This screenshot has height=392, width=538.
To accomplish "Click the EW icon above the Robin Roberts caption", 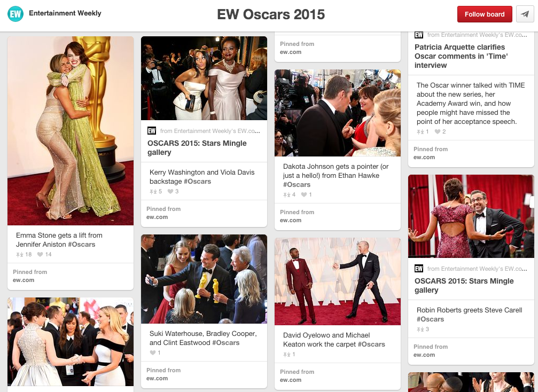I will (x=419, y=269).
